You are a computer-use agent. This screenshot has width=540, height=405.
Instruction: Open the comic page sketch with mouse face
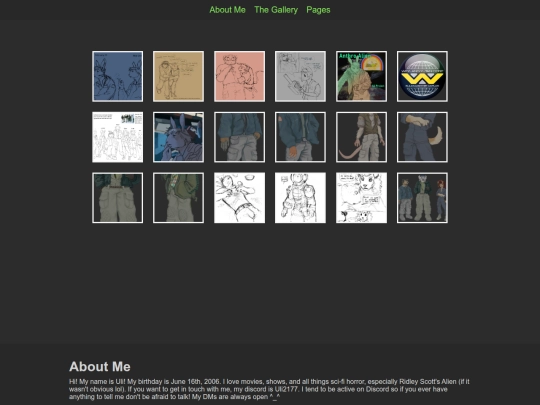point(361,198)
